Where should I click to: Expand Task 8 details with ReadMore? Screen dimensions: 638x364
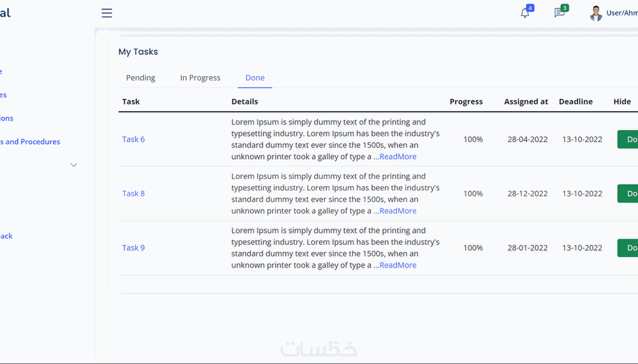coord(395,211)
